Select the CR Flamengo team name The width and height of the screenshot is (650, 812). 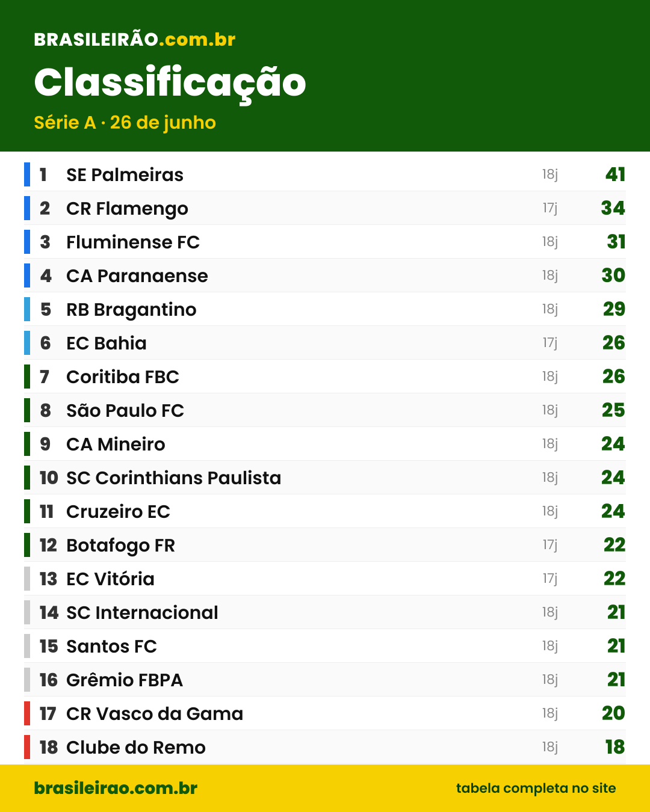point(127,209)
